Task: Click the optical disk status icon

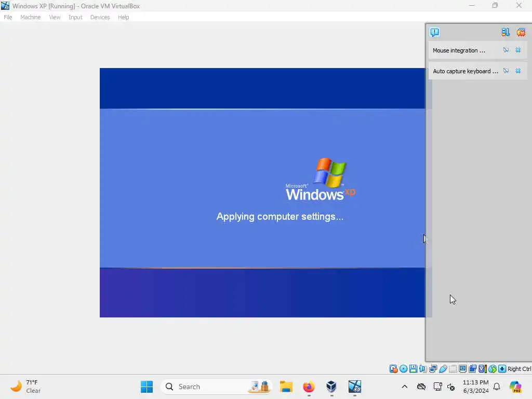Action: (x=403, y=369)
